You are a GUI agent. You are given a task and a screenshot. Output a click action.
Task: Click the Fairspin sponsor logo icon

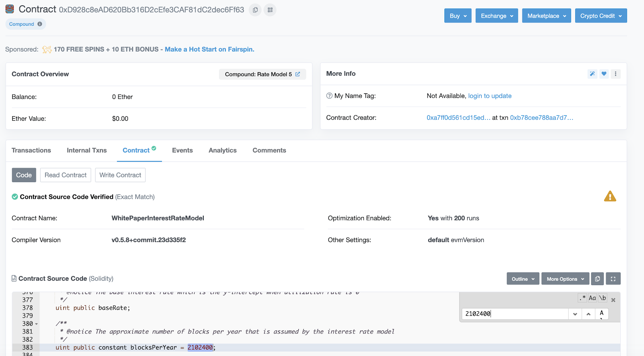(x=47, y=49)
